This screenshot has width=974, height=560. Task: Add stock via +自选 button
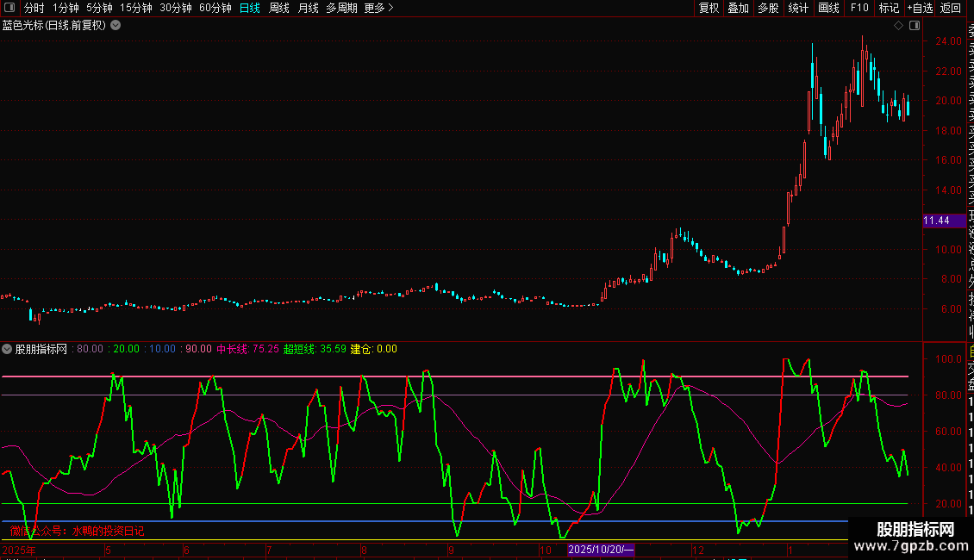pos(920,8)
